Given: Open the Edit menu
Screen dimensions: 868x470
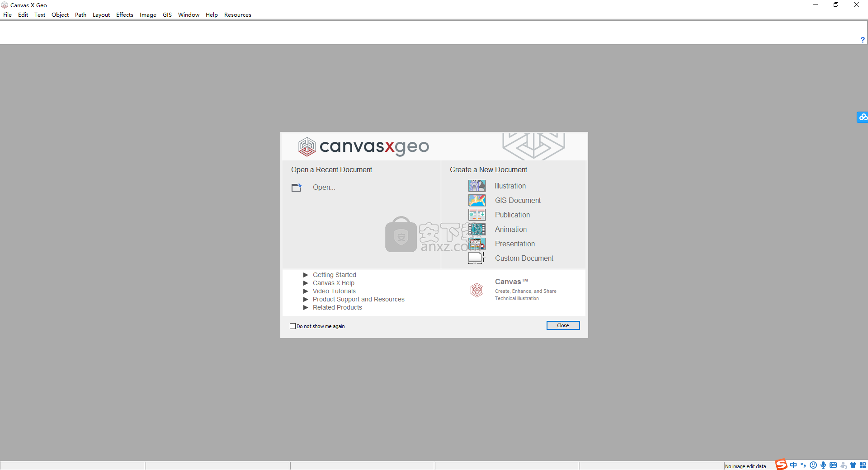Looking at the screenshot, I should pyautogui.click(x=23, y=14).
